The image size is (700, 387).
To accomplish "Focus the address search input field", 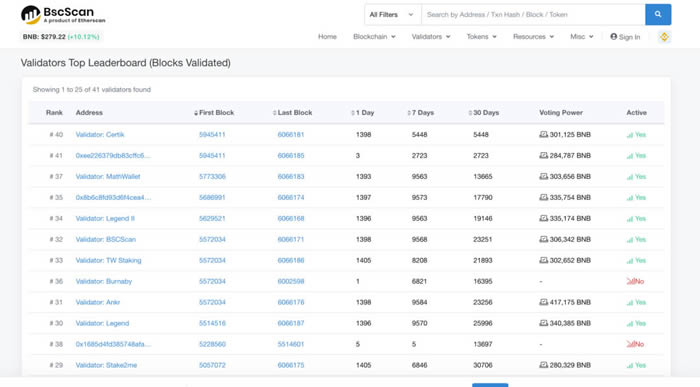I will (533, 15).
